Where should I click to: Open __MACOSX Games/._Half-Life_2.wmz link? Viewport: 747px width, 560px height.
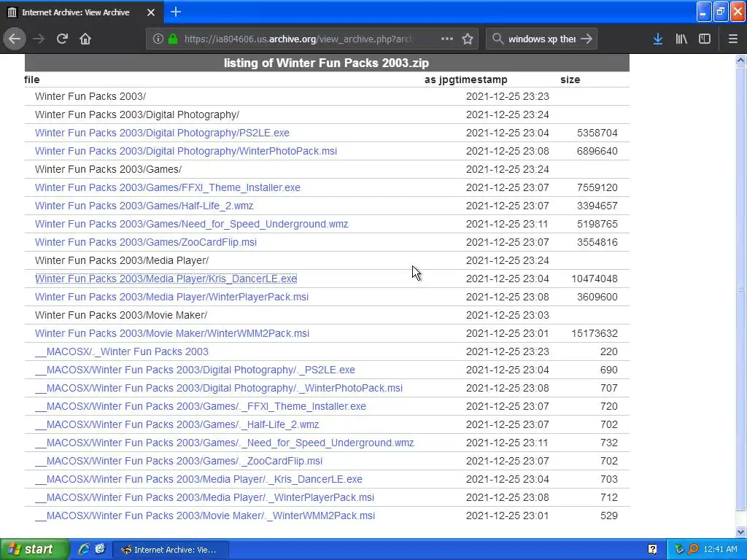click(x=177, y=424)
